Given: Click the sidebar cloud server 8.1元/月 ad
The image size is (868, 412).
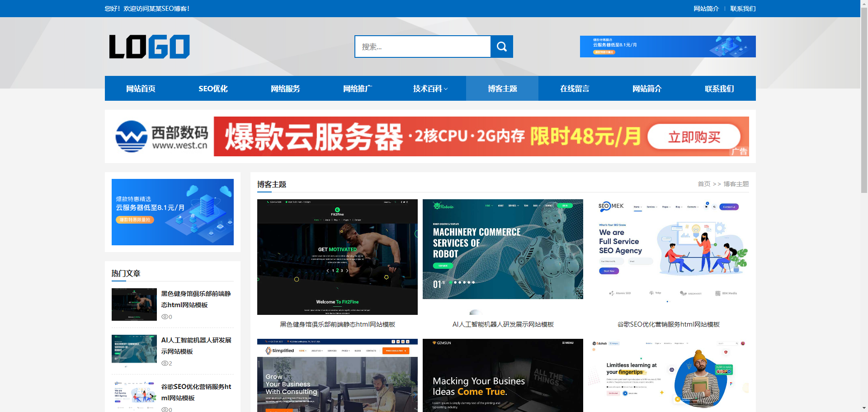Looking at the screenshot, I should (x=173, y=212).
